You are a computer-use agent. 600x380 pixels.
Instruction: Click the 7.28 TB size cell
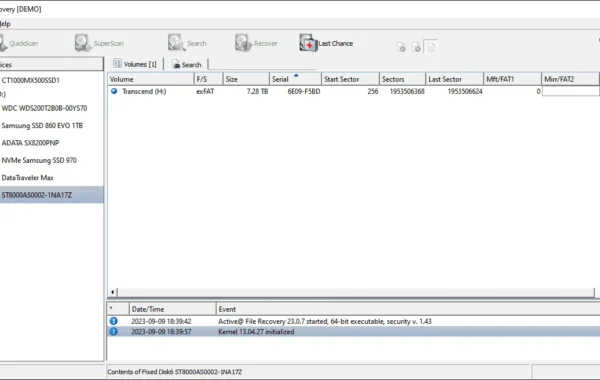(x=257, y=91)
